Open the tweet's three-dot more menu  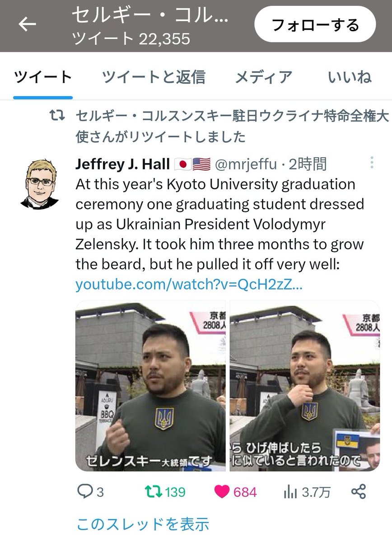[x=372, y=163]
